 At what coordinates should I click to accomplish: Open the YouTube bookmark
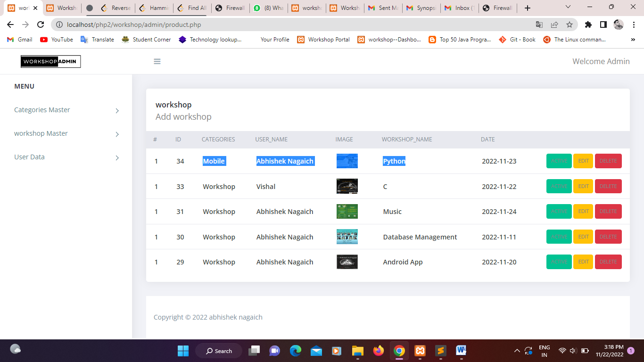tap(57, 40)
